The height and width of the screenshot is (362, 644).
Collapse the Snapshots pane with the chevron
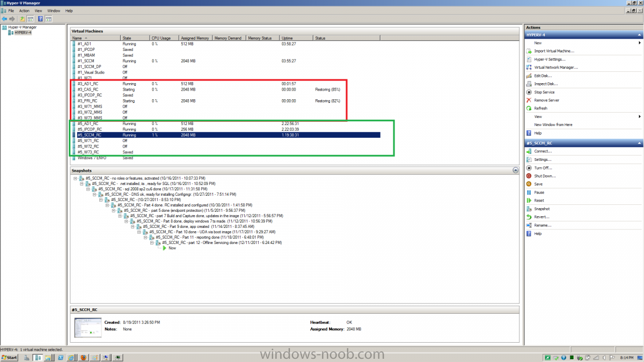516,169
